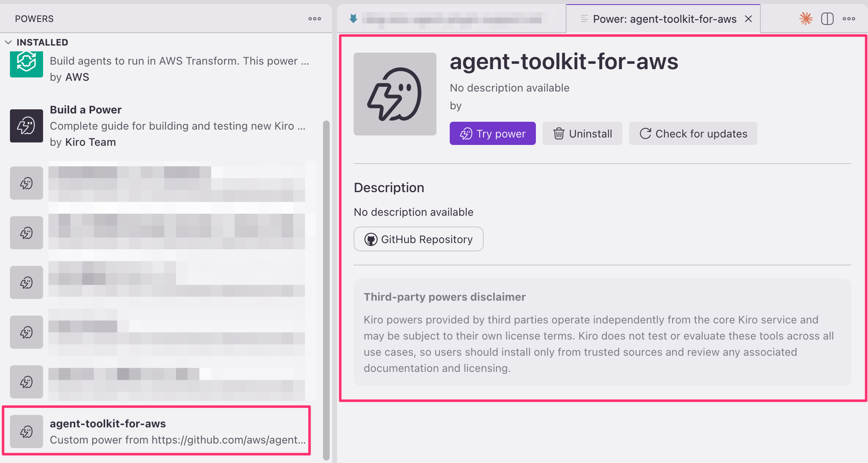Viewport: 868px width, 463px height.
Task: Open the GitHub Repository link
Action: point(419,239)
